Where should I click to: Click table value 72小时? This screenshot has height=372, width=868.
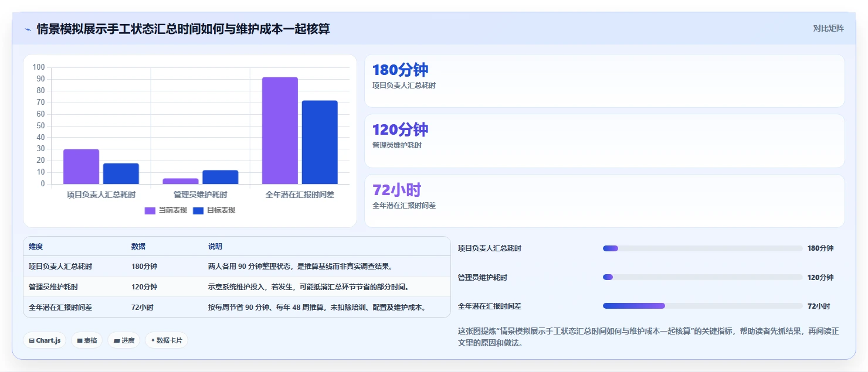[143, 307]
